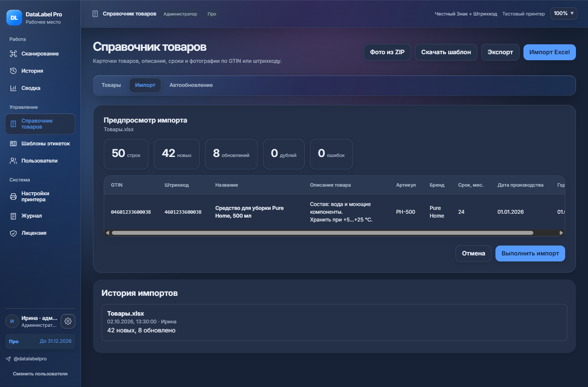Image resolution: width=588 pixels, height=387 pixels.
Task: Open История in the sidebar
Action: 40,71
